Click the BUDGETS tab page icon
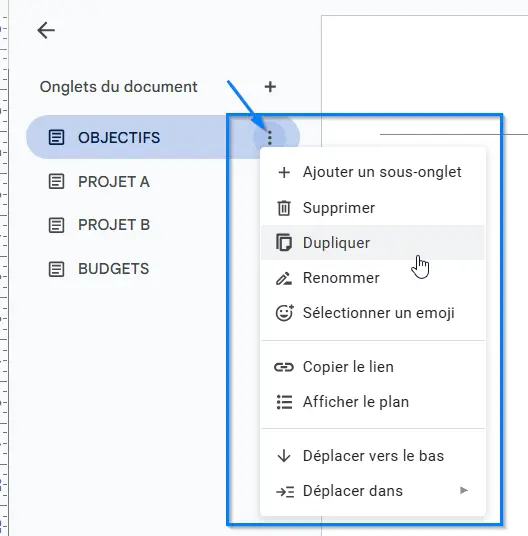Image resolution: width=528 pixels, height=536 pixels. (x=56, y=269)
